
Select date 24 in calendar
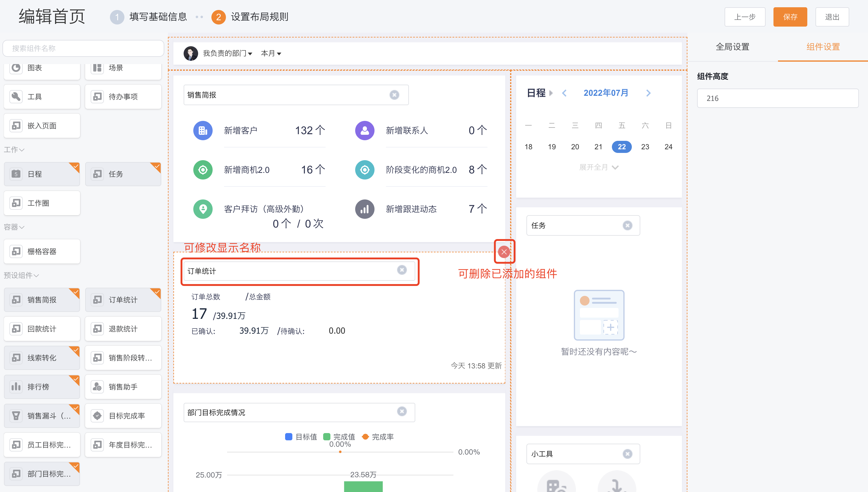[668, 147]
